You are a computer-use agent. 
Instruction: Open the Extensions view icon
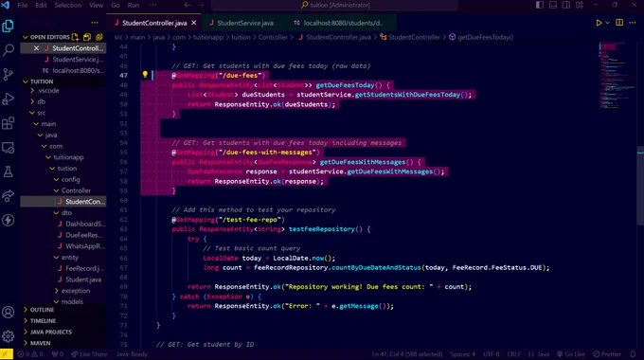pos(8,123)
